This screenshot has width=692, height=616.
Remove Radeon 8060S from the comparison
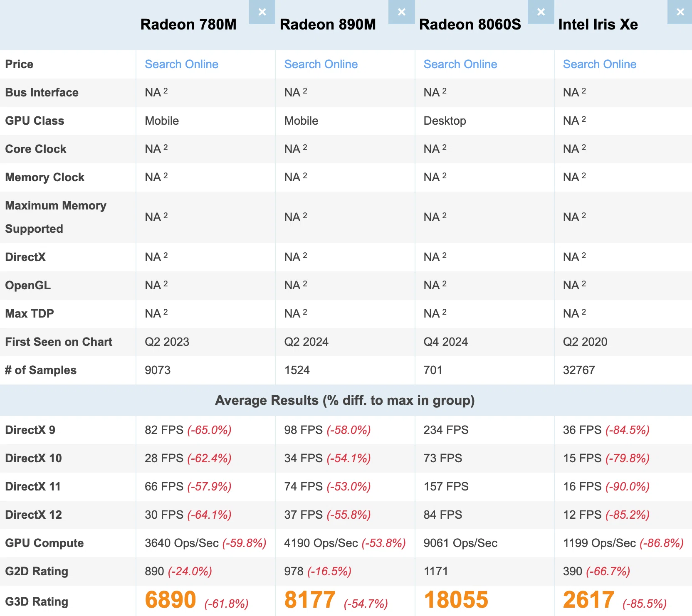point(541,12)
